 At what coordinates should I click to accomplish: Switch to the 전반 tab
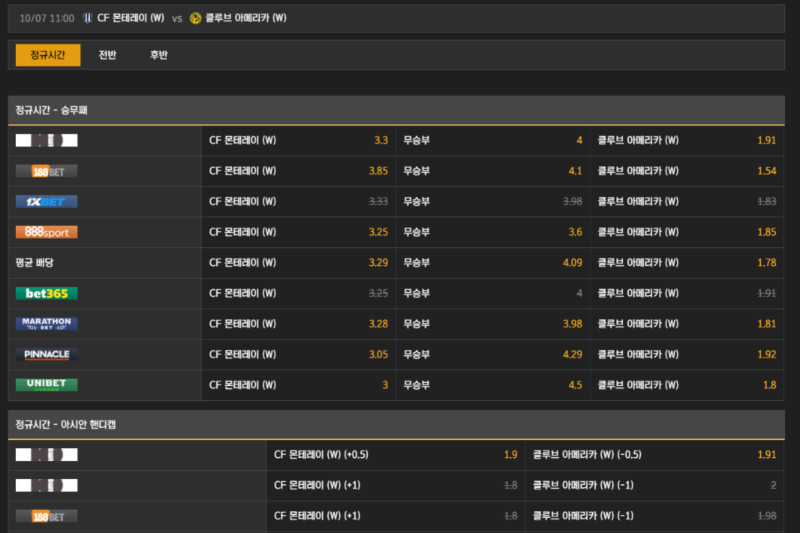(107, 55)
